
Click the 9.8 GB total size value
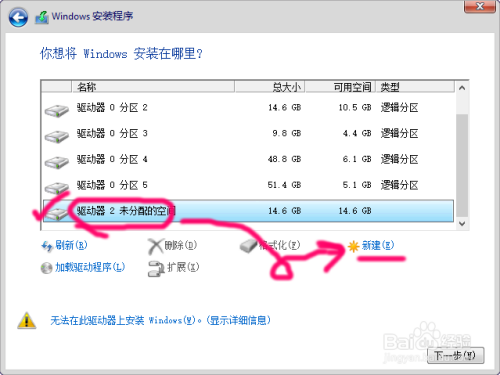(x=287, y=133)
